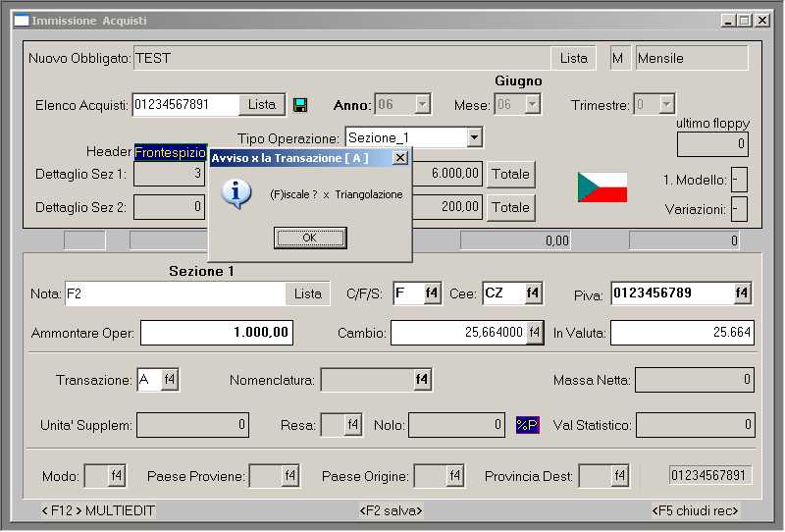Click the Cambio value field
Image resolution: width=785 pixels, height=532 pixels.
(x=458, y=332)
